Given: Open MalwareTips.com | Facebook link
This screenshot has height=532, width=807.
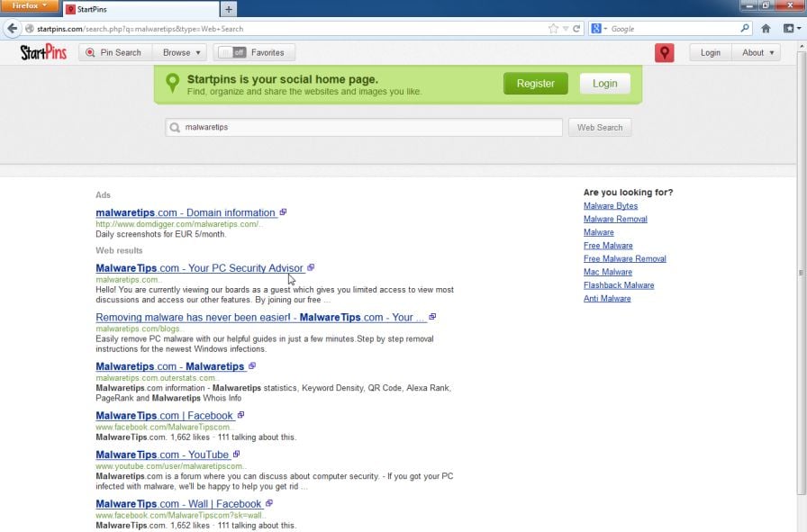Looking at the screenshot, I should coord(165,416).
